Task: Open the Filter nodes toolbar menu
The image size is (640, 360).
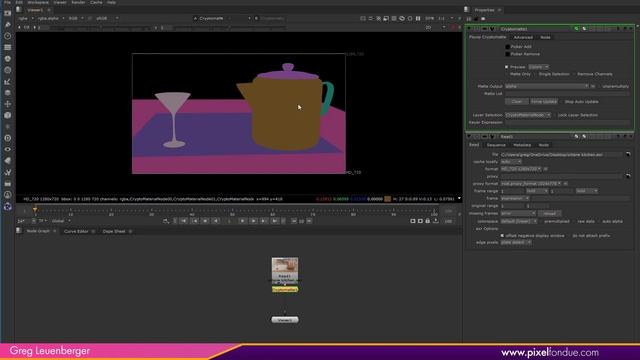Action: tap(7, 70)
